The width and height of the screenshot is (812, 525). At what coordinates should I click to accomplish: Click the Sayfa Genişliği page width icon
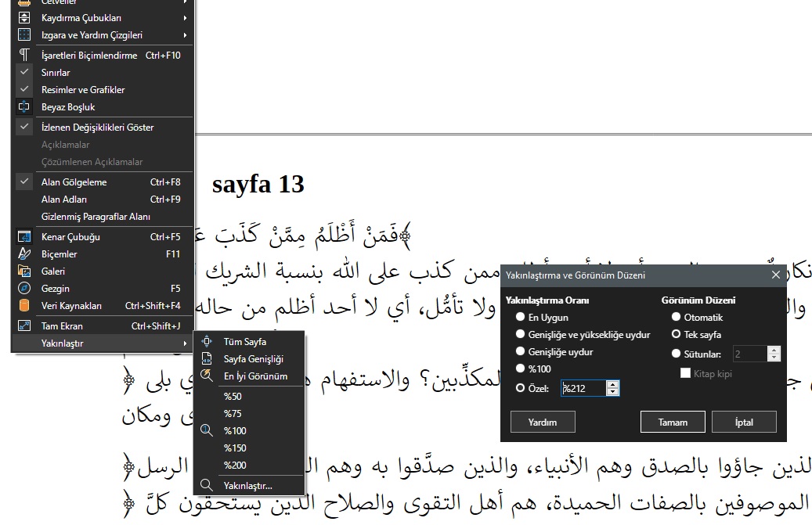[207, 358]
